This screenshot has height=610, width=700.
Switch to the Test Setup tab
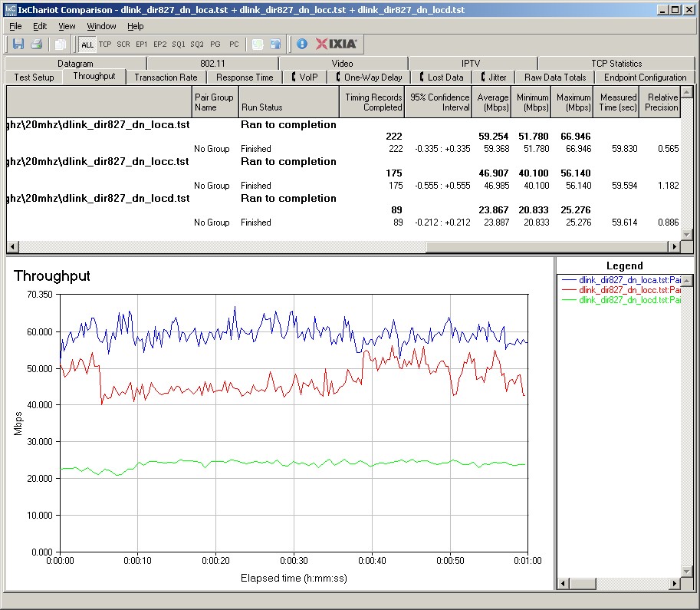[x=34, y=77]
